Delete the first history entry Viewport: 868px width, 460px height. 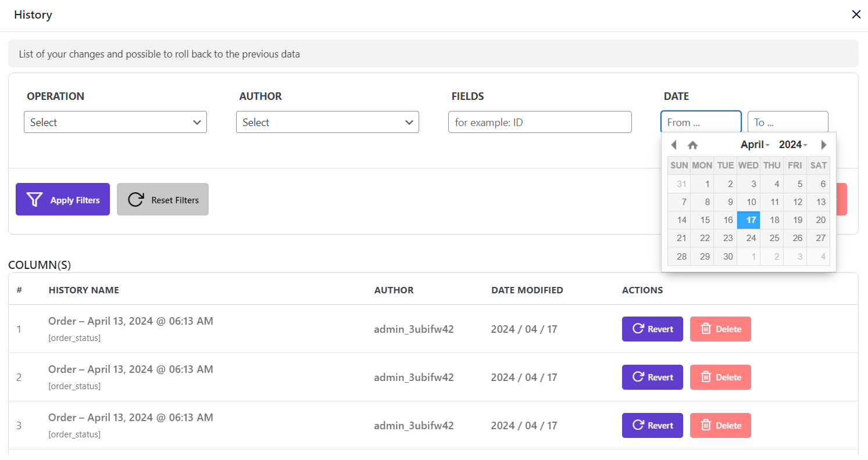pos(720,329)
